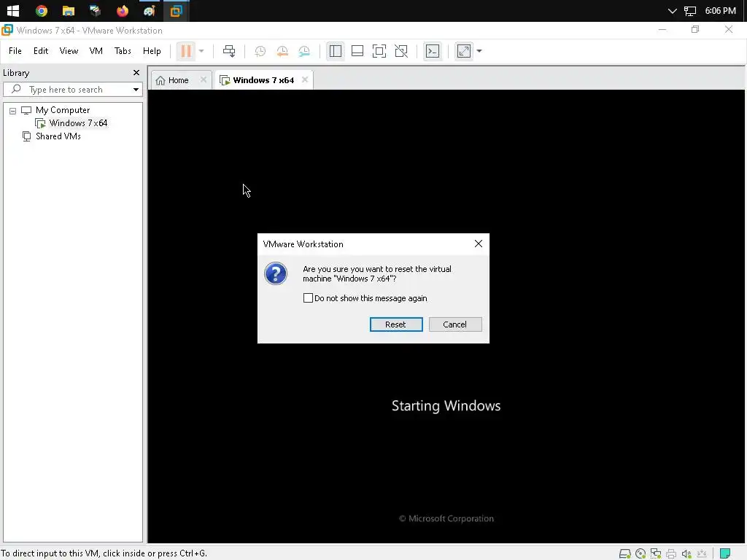
Task: Open the Edit menu
Action: click(41, 51)
